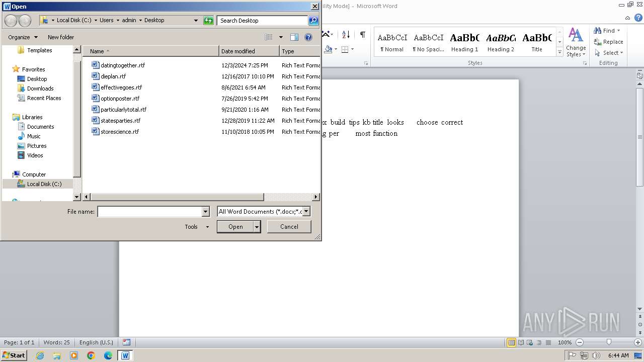The image size is (644, 362).
Task: Open Microsoft Word Help icon
Action: [x=638, y=18]
